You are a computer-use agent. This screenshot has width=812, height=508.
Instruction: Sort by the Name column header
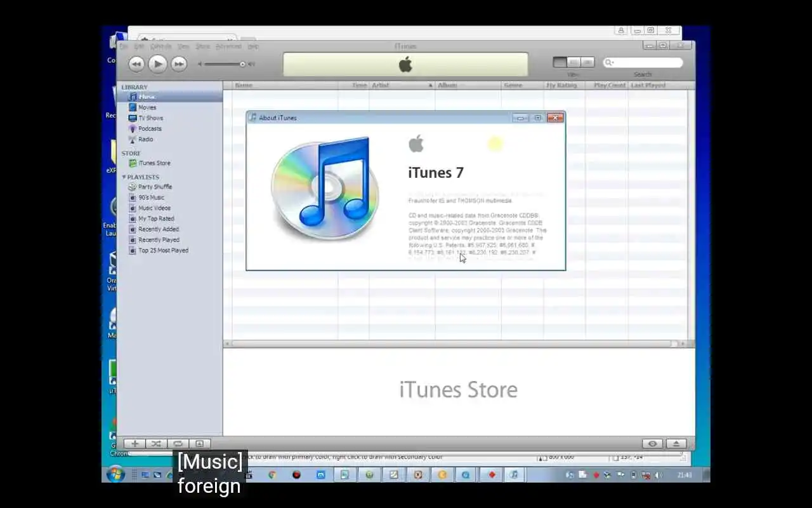(285, 85)
